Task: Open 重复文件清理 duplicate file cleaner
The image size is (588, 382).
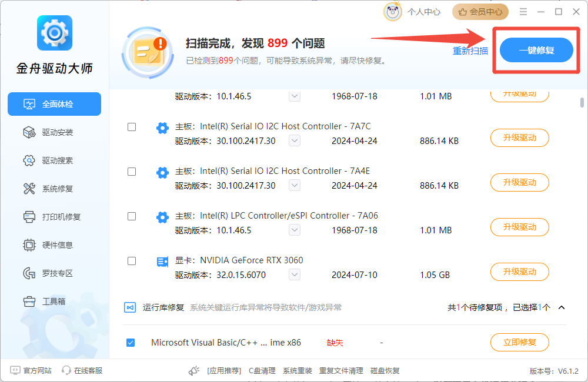Action: [x=341, y=371]
